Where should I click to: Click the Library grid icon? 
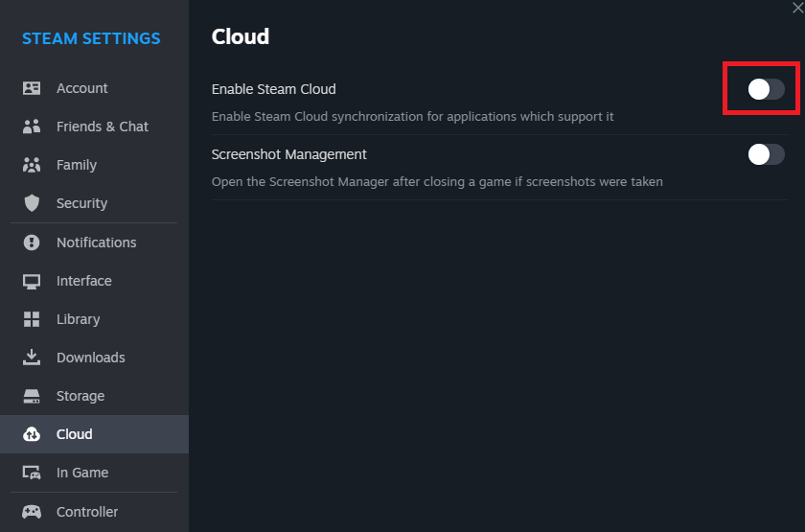32,319
